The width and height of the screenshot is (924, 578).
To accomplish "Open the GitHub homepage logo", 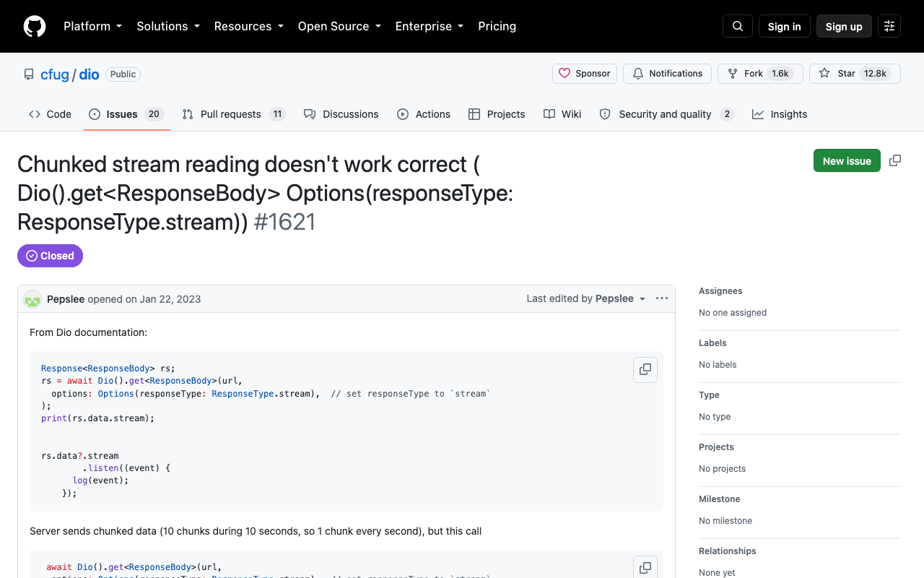I will tap(35, 26).
